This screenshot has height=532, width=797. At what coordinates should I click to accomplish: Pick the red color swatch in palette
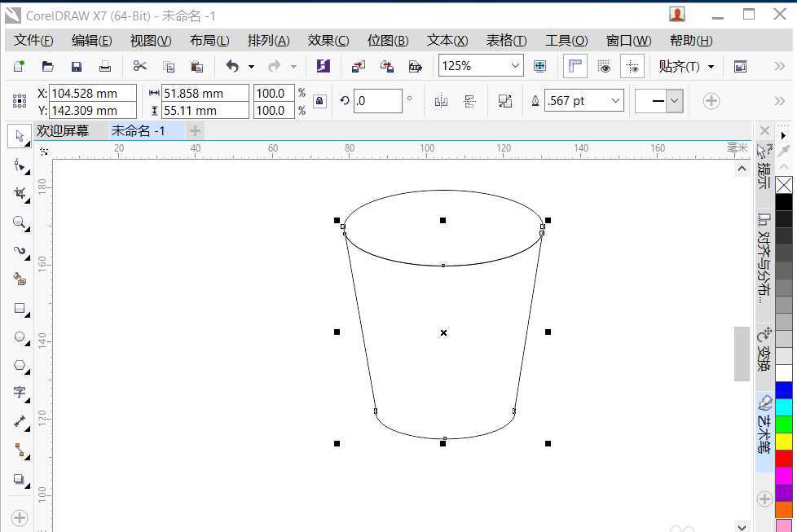(x=784, y=459)
